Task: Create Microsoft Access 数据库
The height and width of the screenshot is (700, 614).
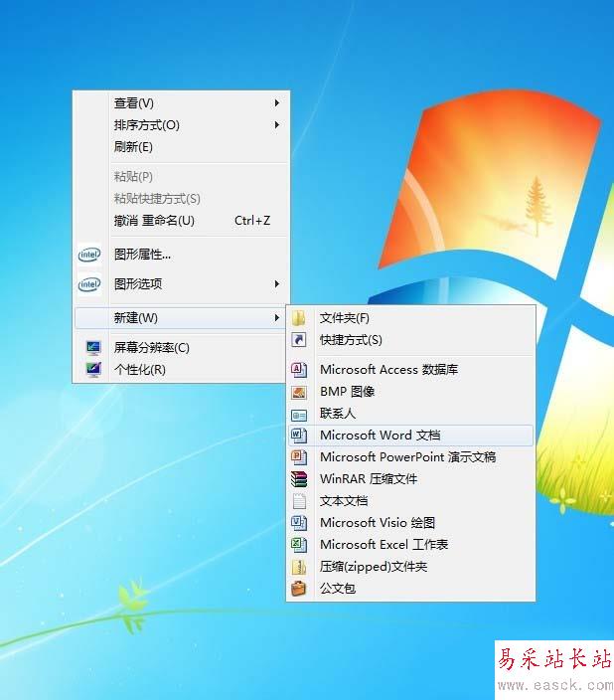Action: [x=411, y=369]
